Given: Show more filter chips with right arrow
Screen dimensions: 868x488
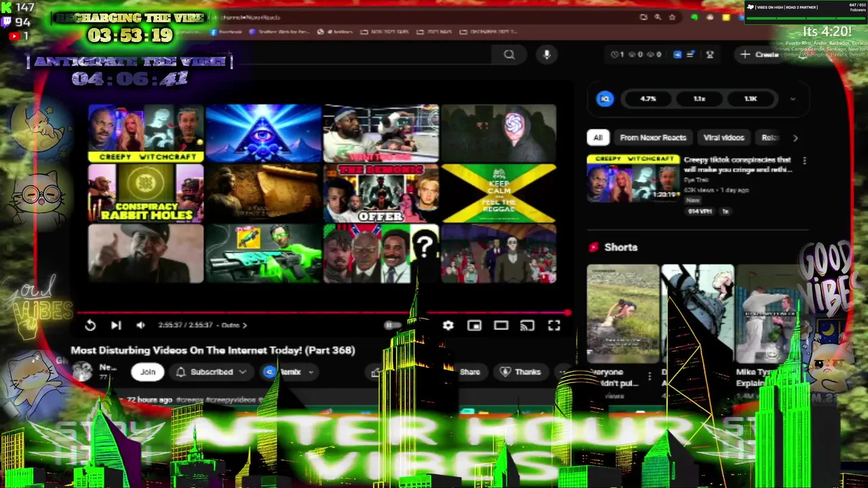Looking at the screenshot, I should (x=795, y=138).
